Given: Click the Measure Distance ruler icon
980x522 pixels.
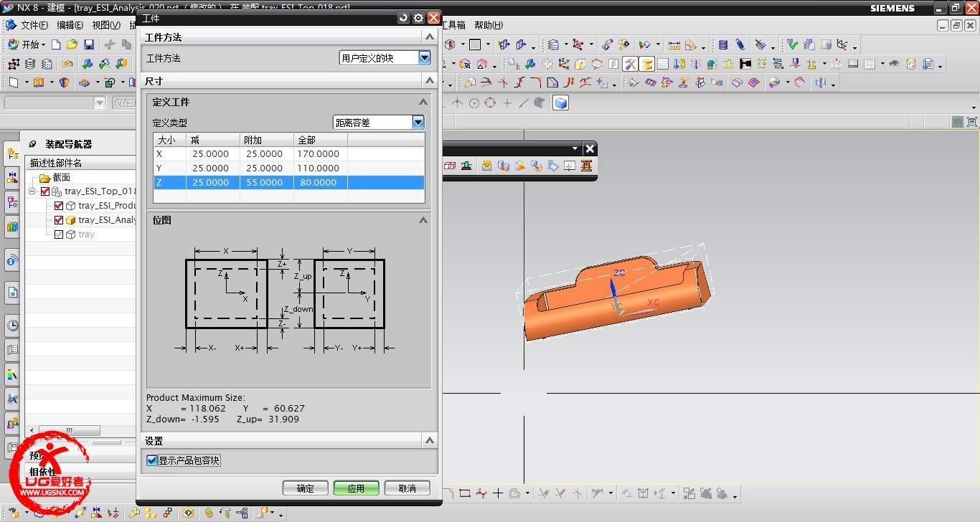Looking at the screenshot, I should (x=674, y=44).
